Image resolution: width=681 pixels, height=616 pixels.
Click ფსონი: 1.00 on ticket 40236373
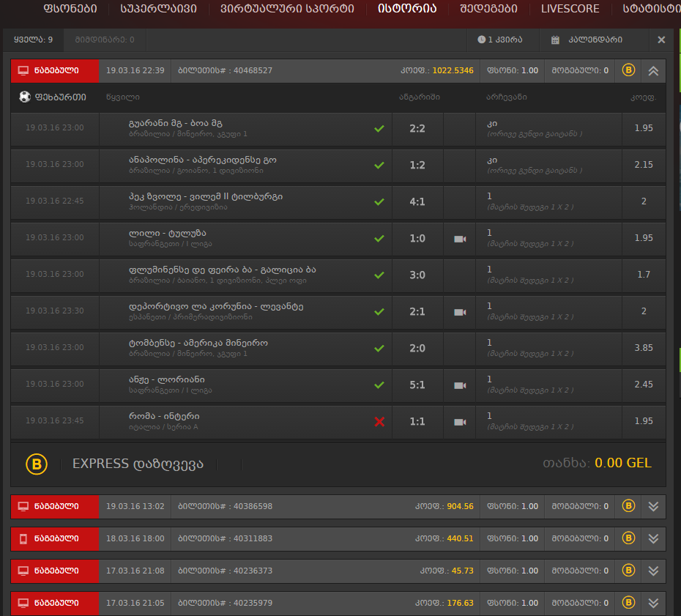(x=513, y=571)
